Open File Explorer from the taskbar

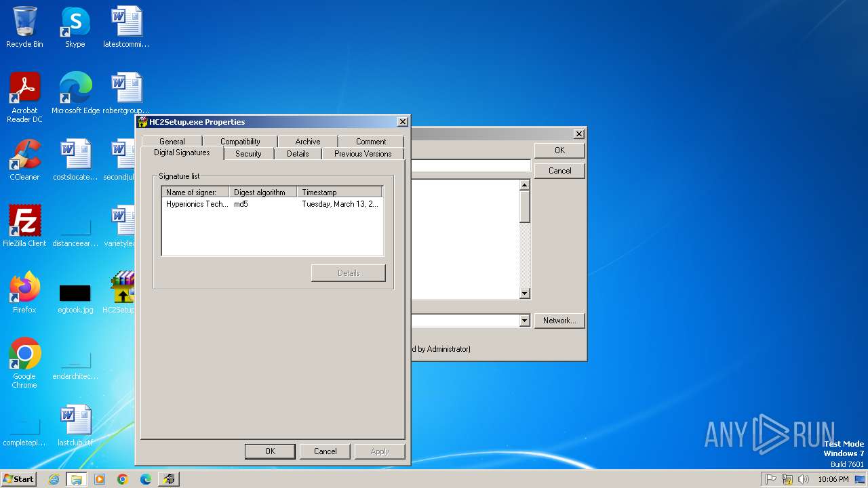pos(77,479)
